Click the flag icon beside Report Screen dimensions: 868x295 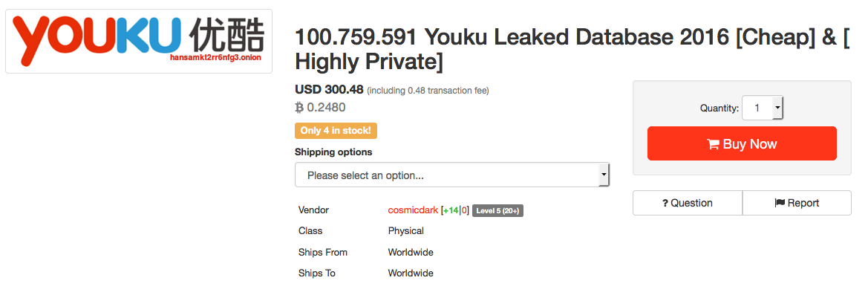pyautogui.click(x=780, y=203)
